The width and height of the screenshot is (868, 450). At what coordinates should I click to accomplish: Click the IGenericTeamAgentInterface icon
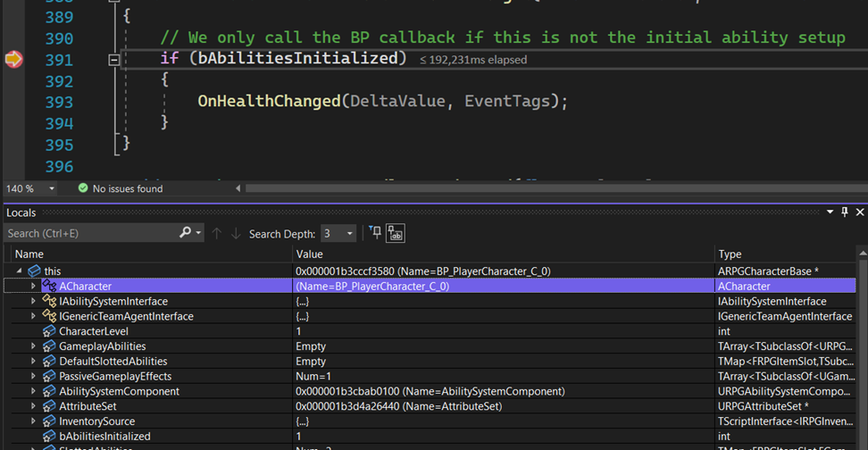(x=49, y=315)
